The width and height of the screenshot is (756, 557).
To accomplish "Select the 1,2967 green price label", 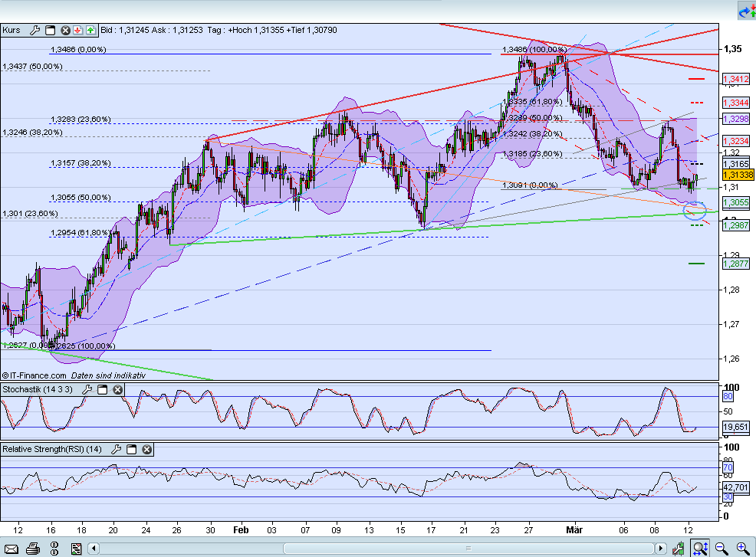I will [736, 225].
